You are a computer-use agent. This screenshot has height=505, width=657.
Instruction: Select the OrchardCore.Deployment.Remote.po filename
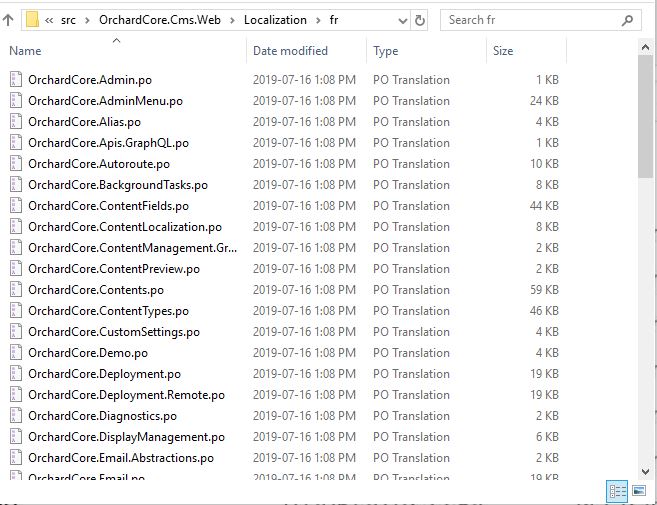coord(127,394)
